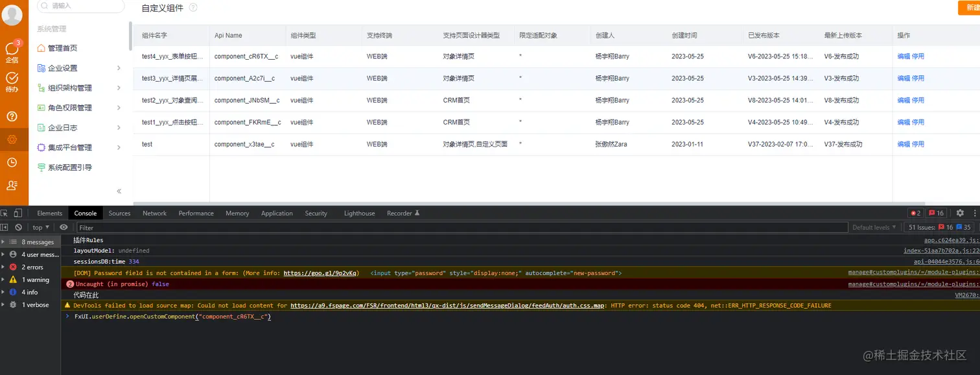Image resolution: width=980 pixels, height=375 pixels.
Task: Expand the 8 messages group
Action: [30, 242]
